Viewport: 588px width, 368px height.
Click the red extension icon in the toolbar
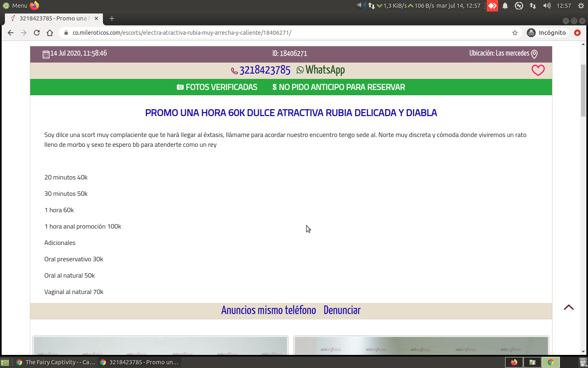coord(577,33)
